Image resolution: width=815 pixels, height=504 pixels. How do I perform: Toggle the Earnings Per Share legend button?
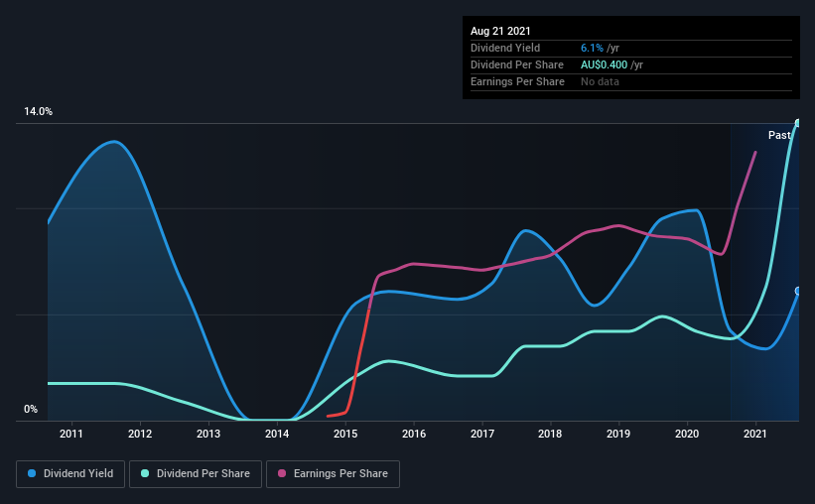pyautogui.click(x=333, y=474)
